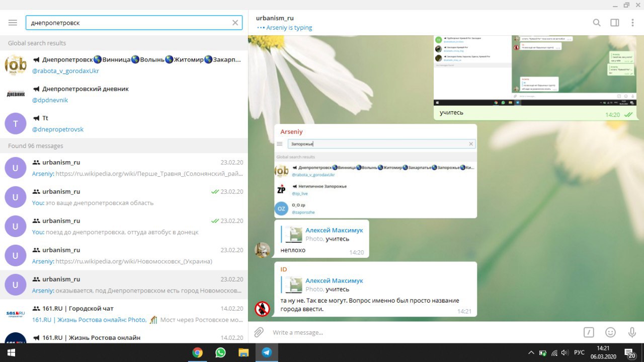
Task: Open 161.RU Жизнь Ростова онлайн channel result
Action: (124, 336)
